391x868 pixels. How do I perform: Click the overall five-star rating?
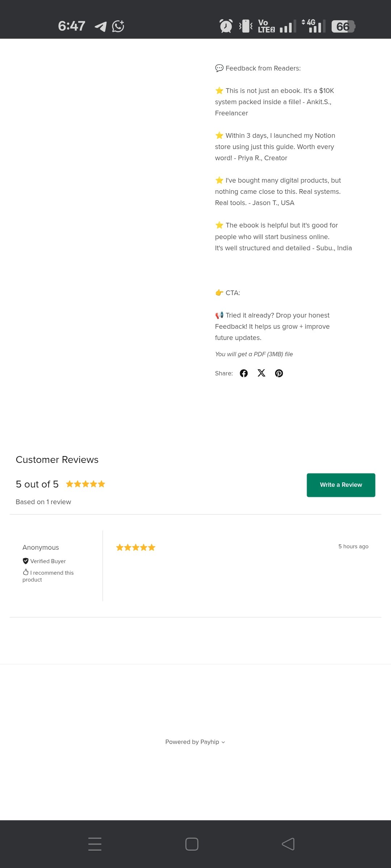click(x=85, y=484)
